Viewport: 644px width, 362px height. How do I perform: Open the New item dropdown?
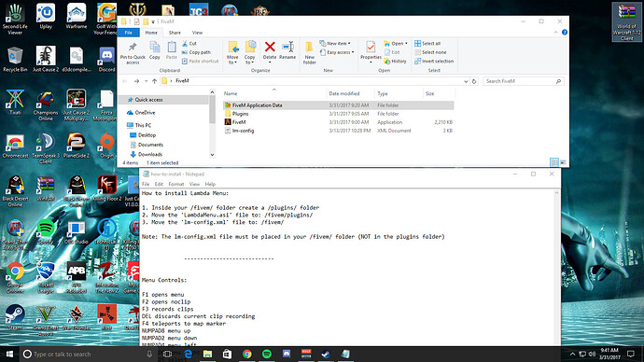tap(335, 43)
